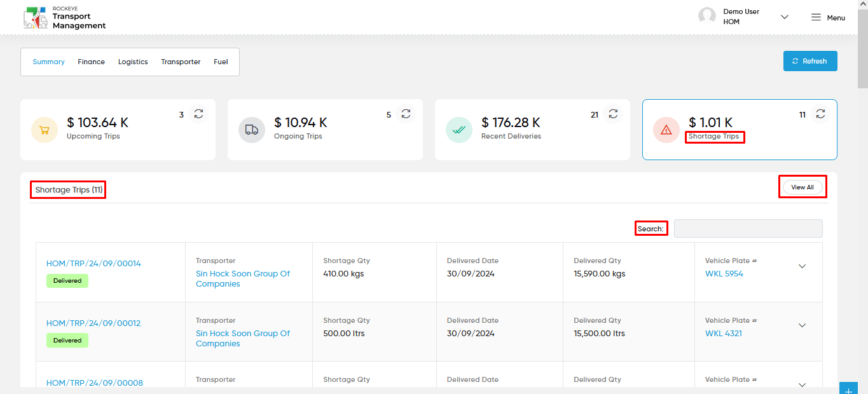Open vehicle plate WKL 5954 link

tap(724, 274)
